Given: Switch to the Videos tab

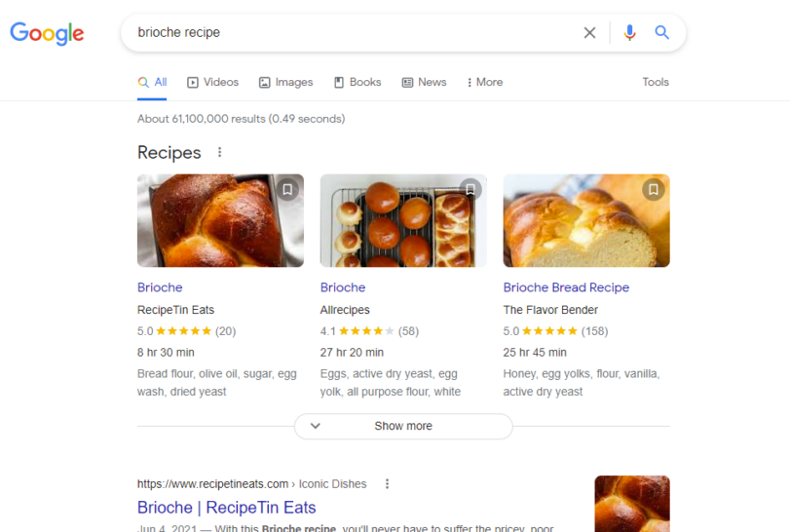Looking at the screenshot, I should [212, 82].
